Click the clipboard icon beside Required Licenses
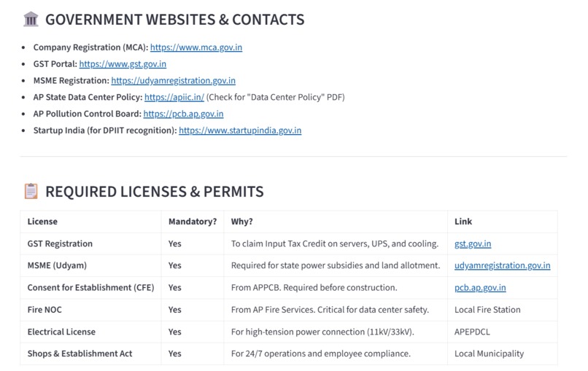Image resolution: width=588 pixels, height=371 pixels. click(x=31, y=191)
